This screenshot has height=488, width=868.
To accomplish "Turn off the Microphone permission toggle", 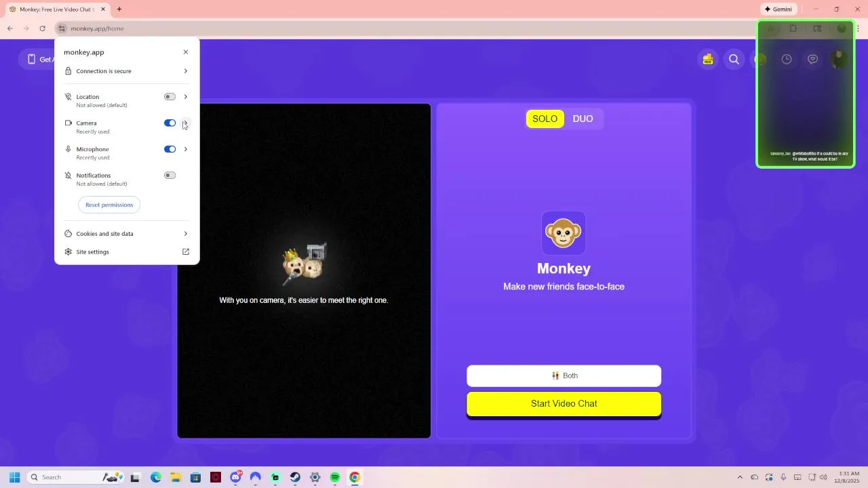I will 170,149.
